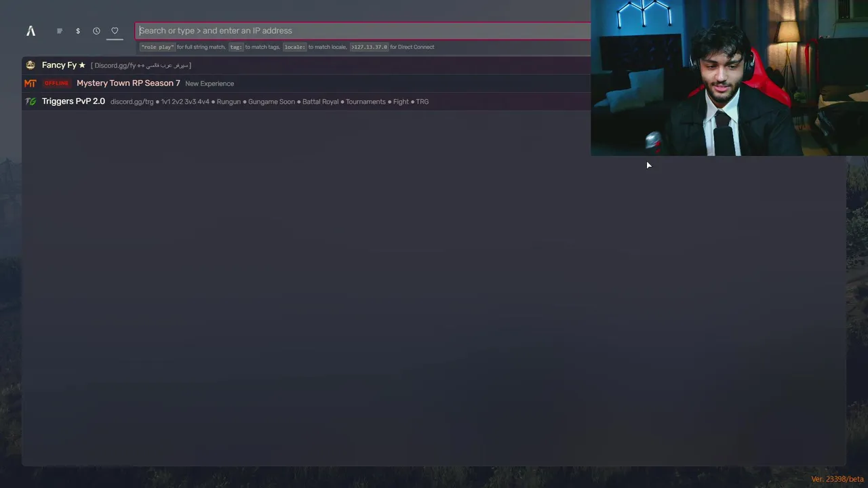Focus the server search input field
Viewport: 868px width, 488px height.
coord(363,30)
